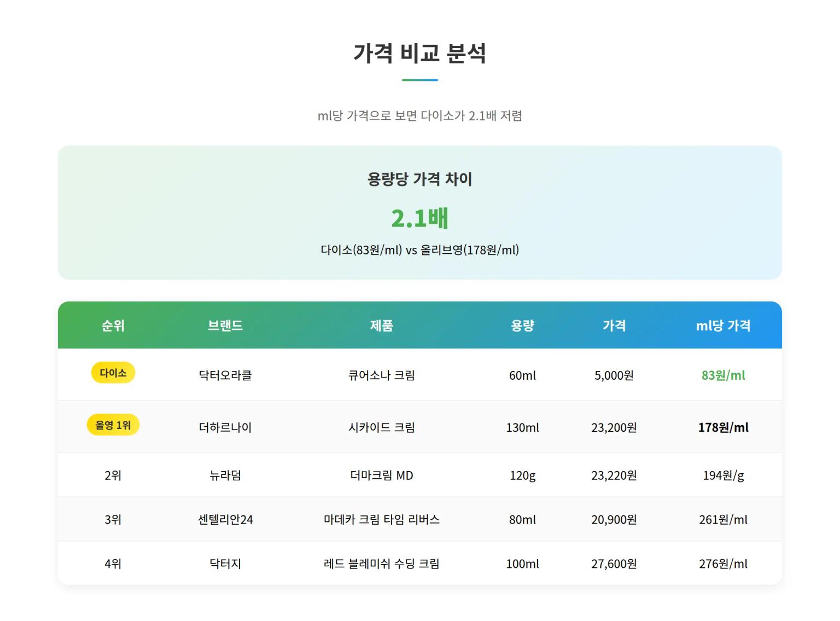Toggle the 가격 column header

pos(614,325)
